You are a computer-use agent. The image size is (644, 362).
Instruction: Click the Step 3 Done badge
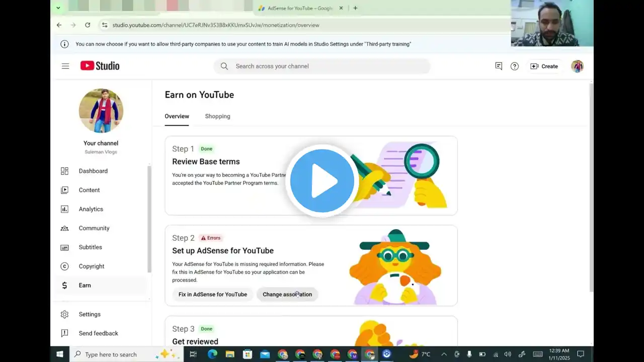click(x=206, y=329)
